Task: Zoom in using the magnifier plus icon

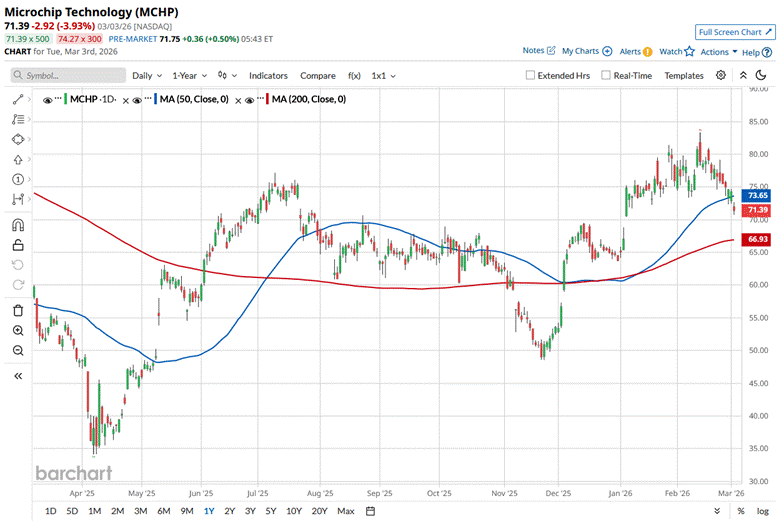Action: click(18, 330)
